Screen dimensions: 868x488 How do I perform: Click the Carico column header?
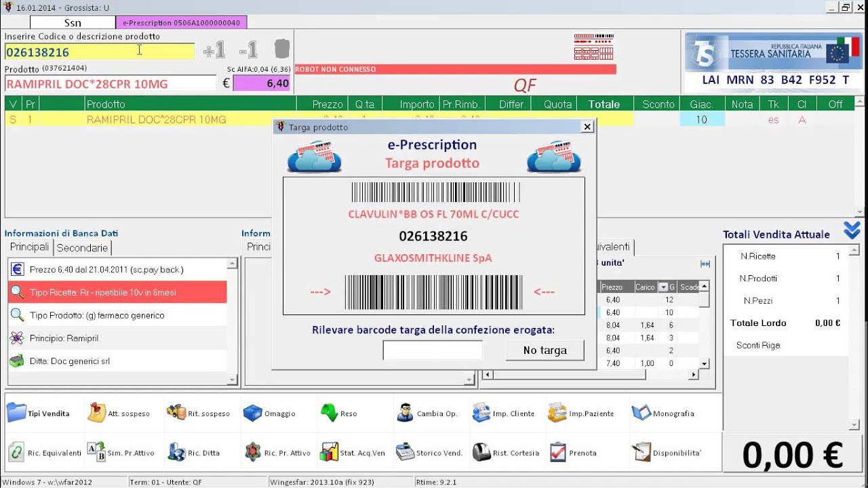coord(645,287)
